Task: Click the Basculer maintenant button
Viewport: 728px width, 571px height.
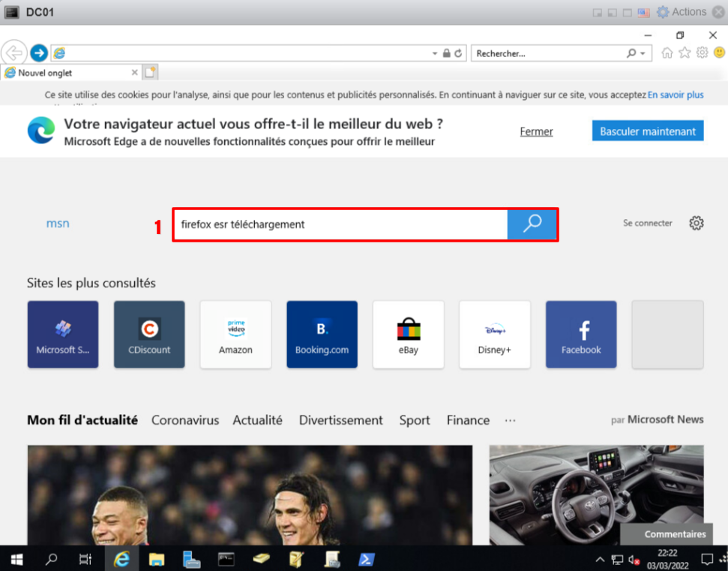Action: point(648,131)
